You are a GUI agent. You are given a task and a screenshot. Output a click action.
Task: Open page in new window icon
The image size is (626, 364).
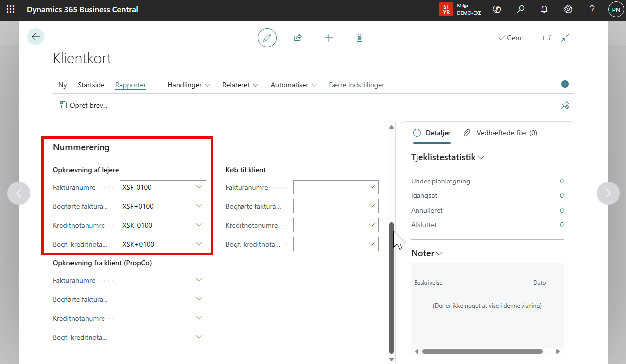coord(547,38)
